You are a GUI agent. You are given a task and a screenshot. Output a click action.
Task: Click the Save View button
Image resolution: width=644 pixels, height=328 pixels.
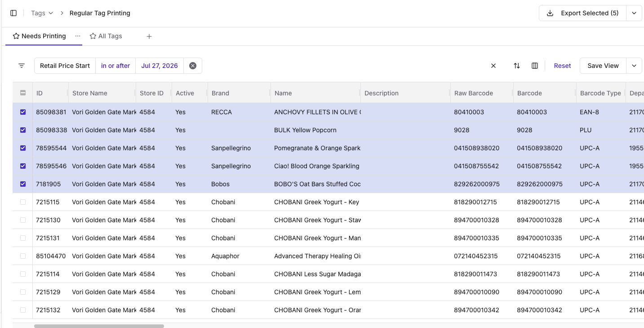603,66
